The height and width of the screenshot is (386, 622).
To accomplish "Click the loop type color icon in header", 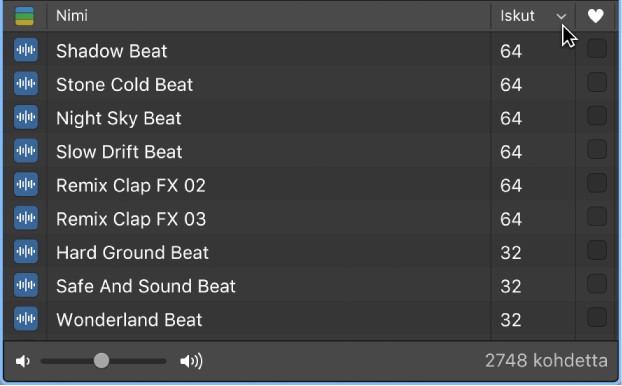I will pos(25,16).
